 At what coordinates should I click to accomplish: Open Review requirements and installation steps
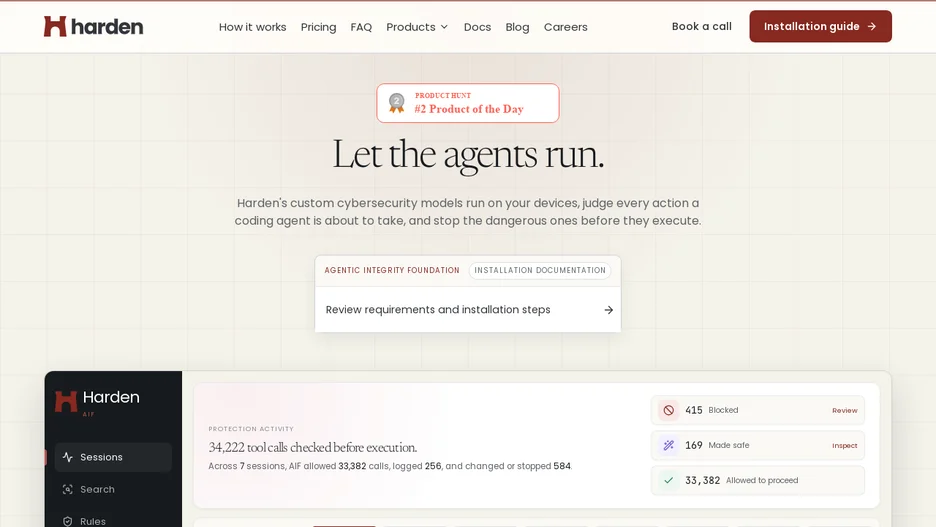point(468,310)
